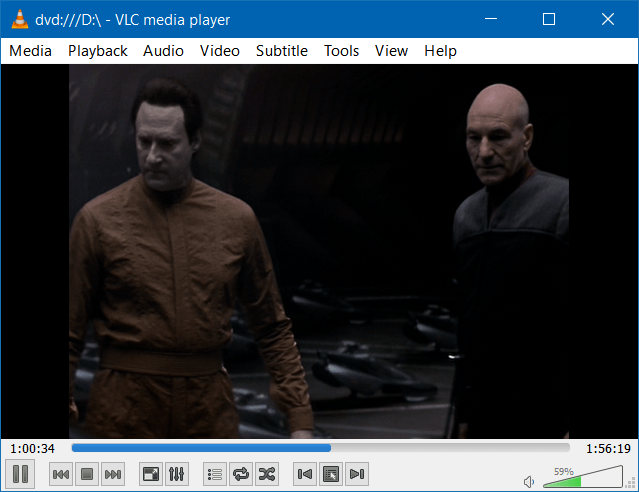Toggle shuffle random playback

267,474
